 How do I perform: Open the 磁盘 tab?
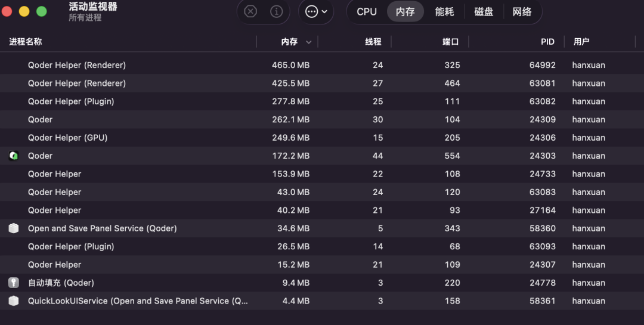tap(484, 11)
